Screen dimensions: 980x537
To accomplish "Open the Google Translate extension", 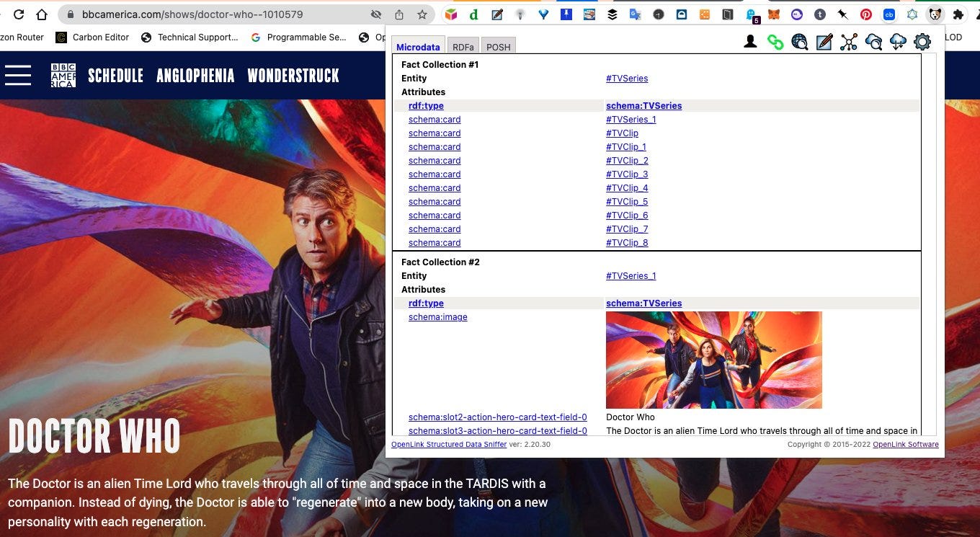I will 635,14.
